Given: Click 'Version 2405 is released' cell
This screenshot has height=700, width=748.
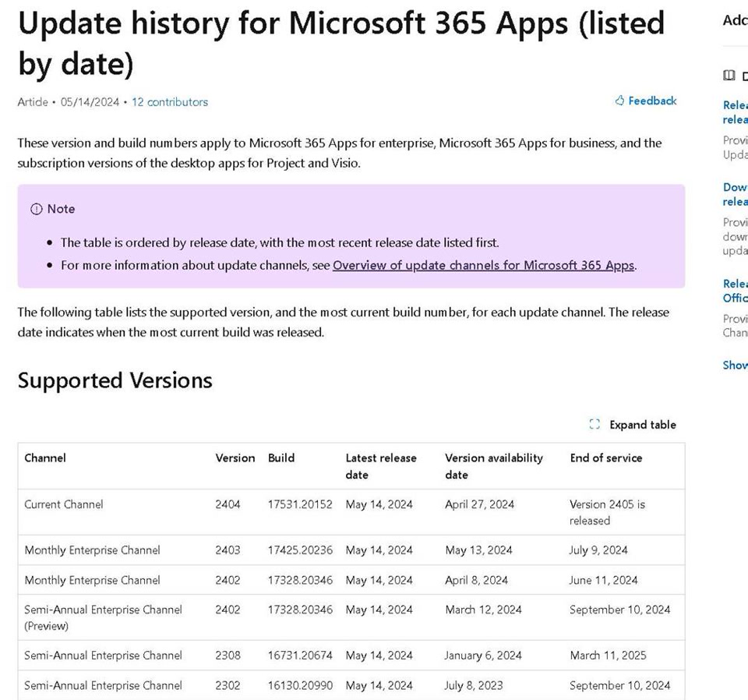Looking at the screenshot, I should point(607,512).
